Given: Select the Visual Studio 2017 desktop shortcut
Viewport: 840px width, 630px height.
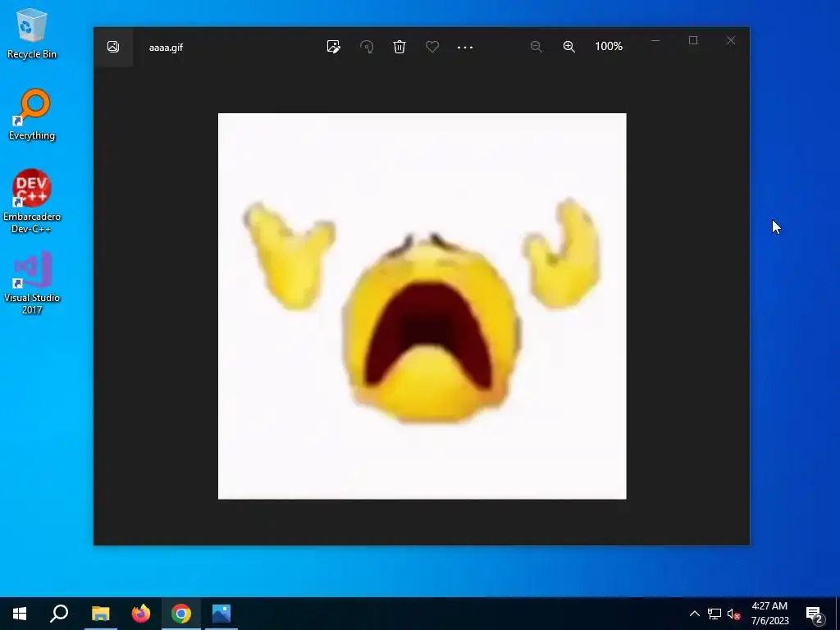Looking at the screenshot, I should tap(32, 282).
